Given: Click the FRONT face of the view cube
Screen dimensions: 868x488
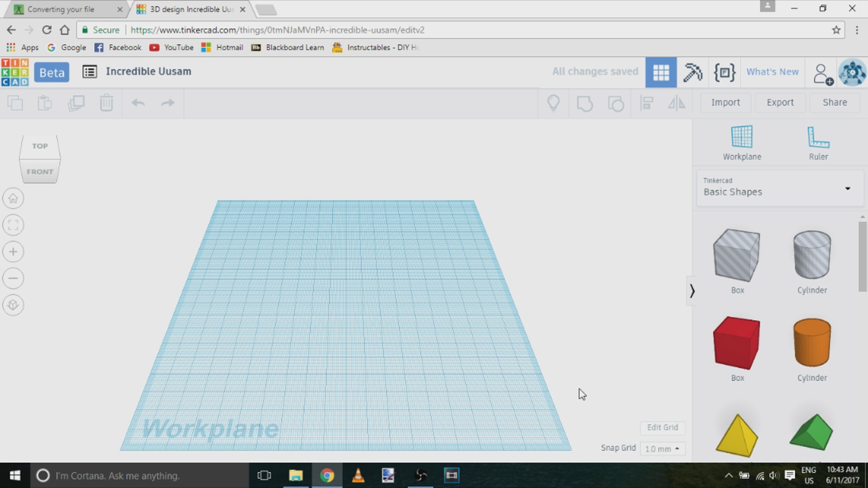Looking at the screenshot, I should click(x=40, y=171).
